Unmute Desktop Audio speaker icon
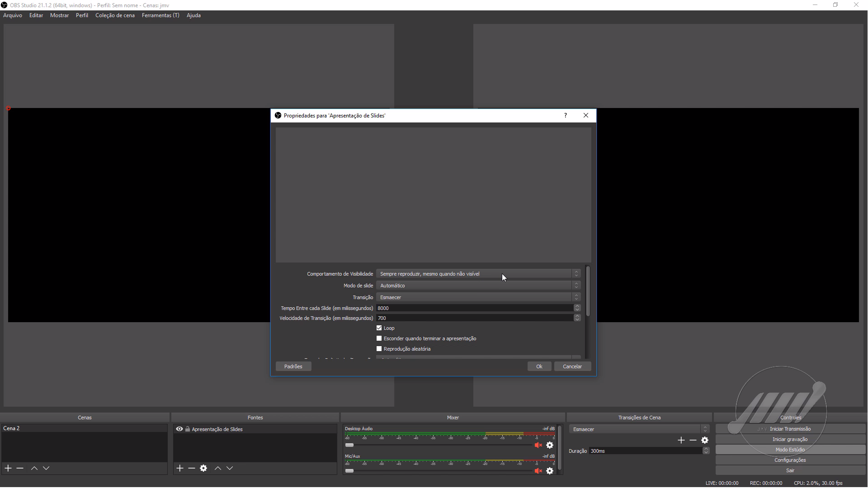The width and height of the screenshot is (868, 488). [x=538, y=445]
